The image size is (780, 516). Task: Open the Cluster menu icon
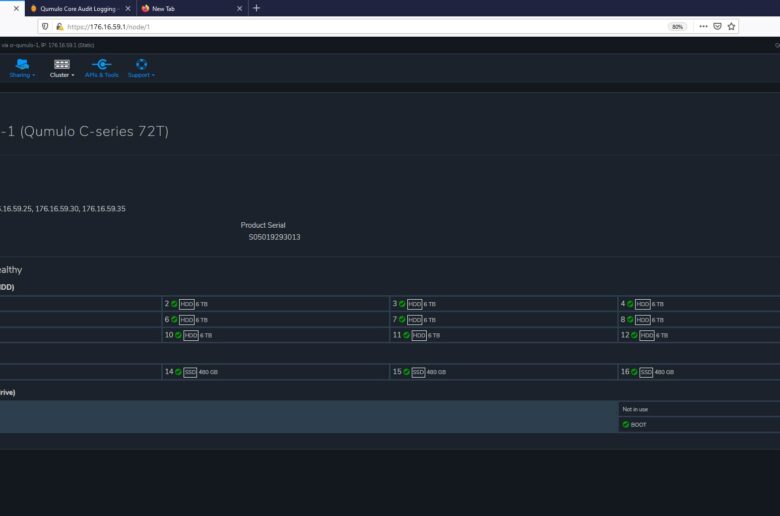tap(62, 64)
